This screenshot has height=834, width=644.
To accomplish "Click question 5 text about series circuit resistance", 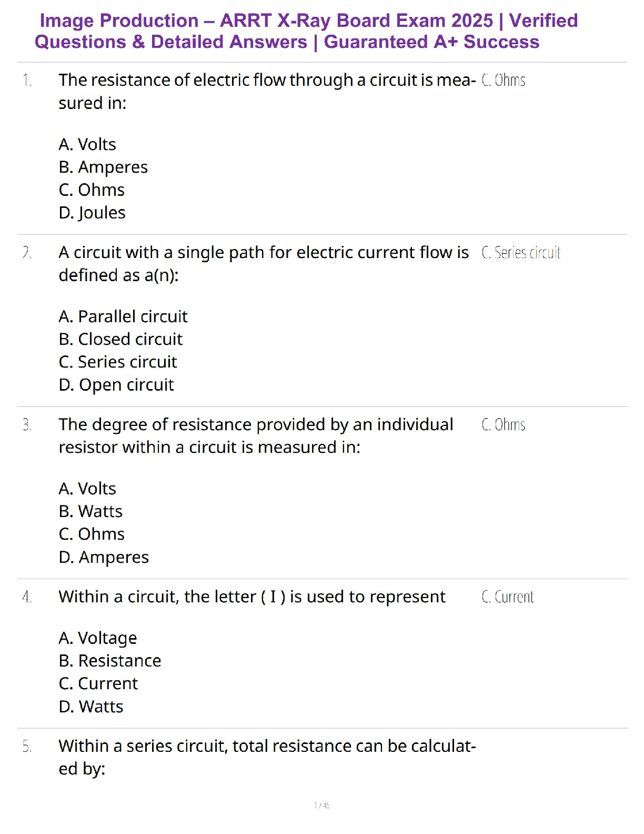I will tap(267, 757).
